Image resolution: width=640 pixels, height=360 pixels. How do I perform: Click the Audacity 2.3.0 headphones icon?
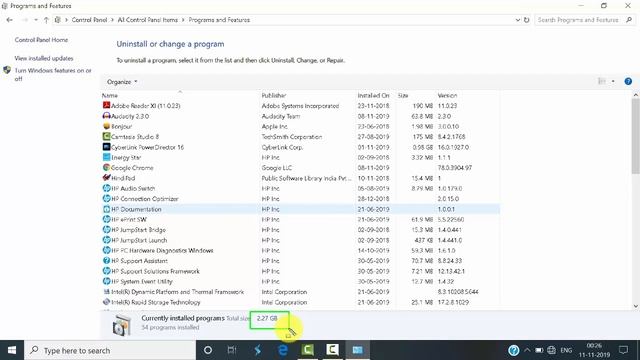107,116
